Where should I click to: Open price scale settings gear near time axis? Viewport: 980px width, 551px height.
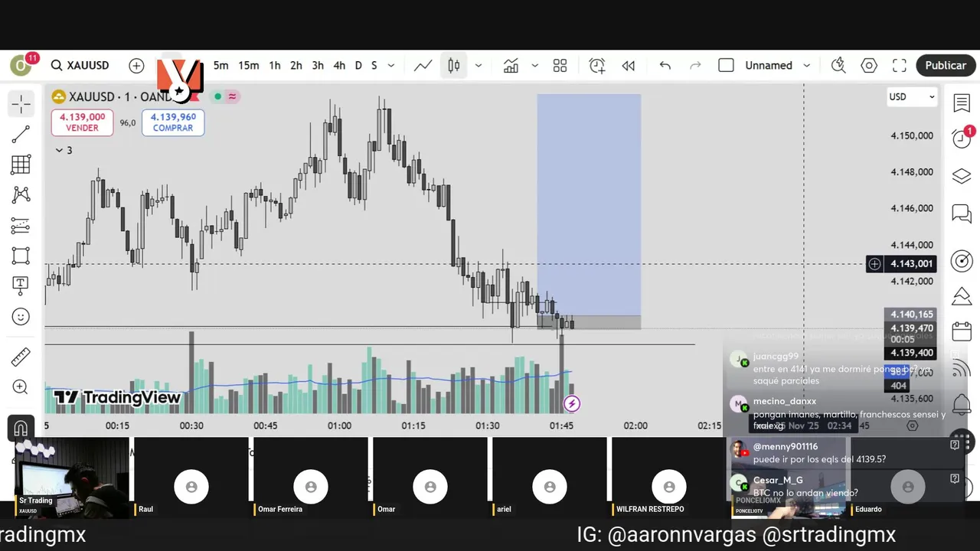[912, 425]
